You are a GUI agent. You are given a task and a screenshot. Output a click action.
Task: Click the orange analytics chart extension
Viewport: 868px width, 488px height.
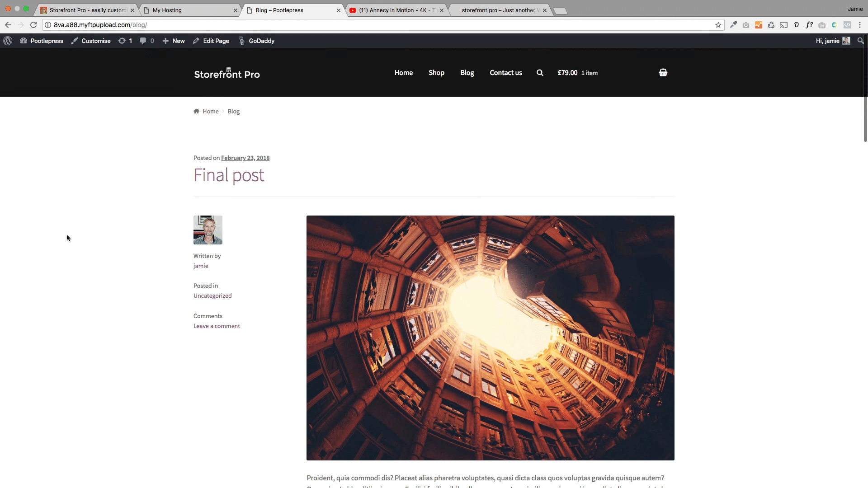pyautogui.click(x=759, y=25)
